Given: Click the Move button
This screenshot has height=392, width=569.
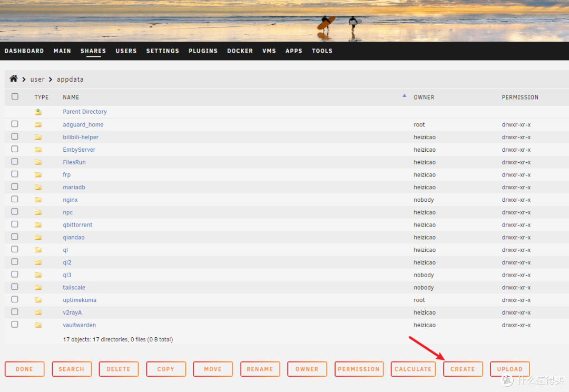Looking at the screenshot, I should click(213, 369).
